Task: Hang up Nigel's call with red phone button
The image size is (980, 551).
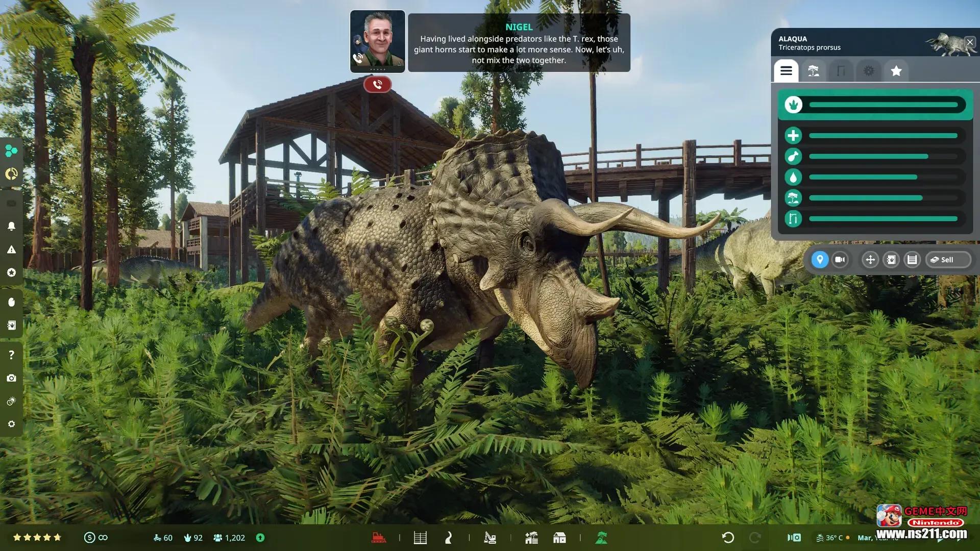Action: [x=378, y=84]
